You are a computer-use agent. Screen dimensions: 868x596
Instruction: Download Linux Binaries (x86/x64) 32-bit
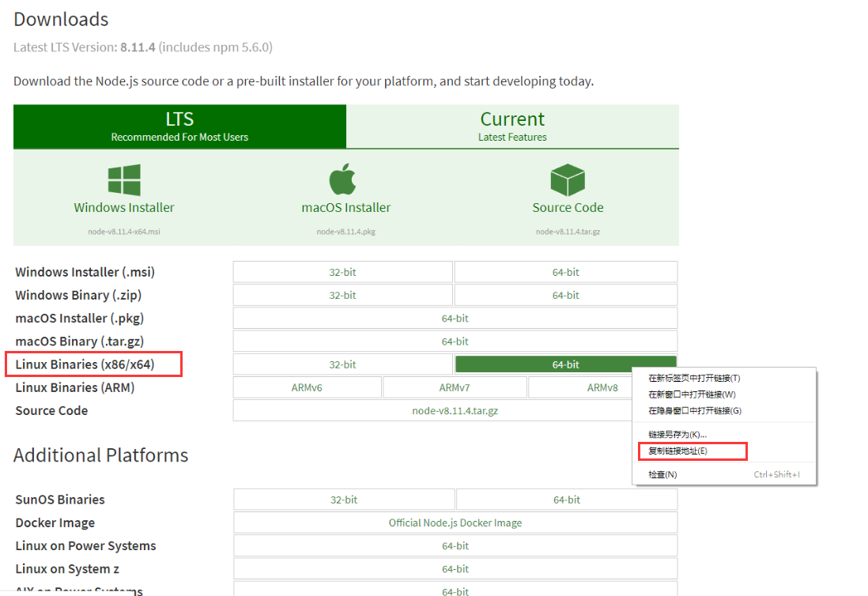[342, 364]
